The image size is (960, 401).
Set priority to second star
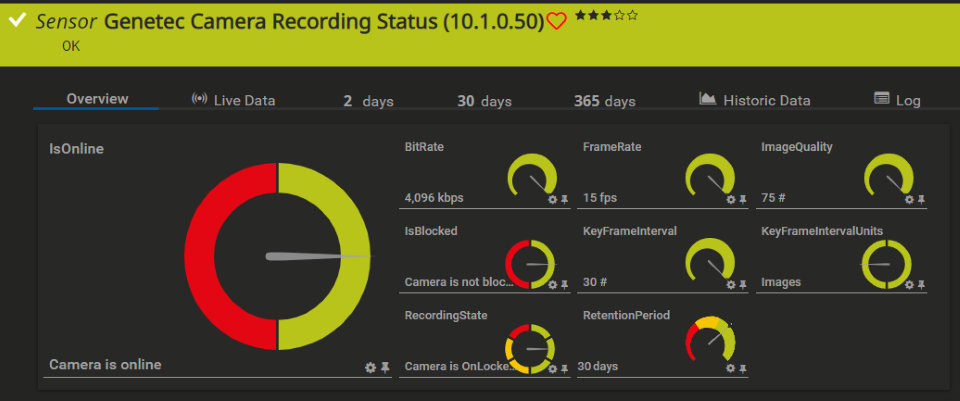(x=593, y=16)
